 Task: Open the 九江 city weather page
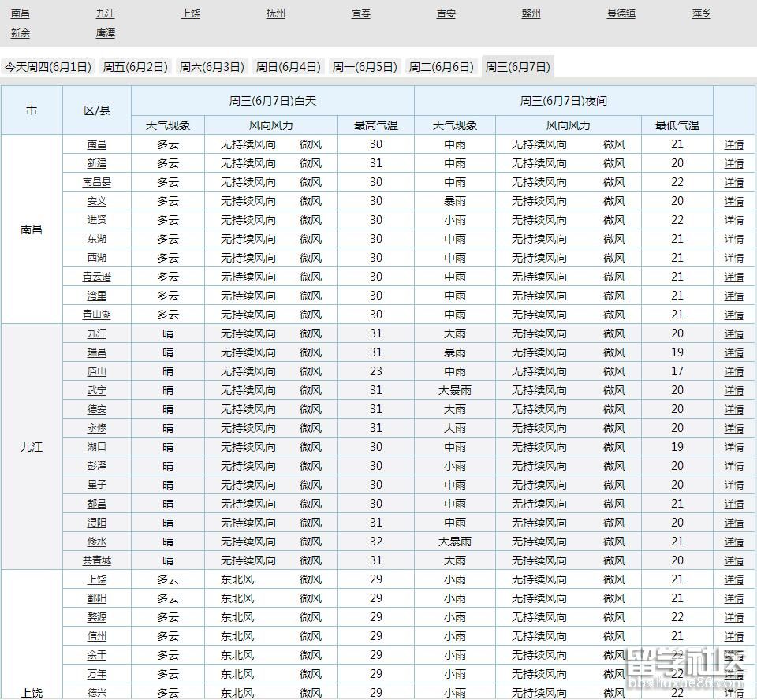coord(105,13)
